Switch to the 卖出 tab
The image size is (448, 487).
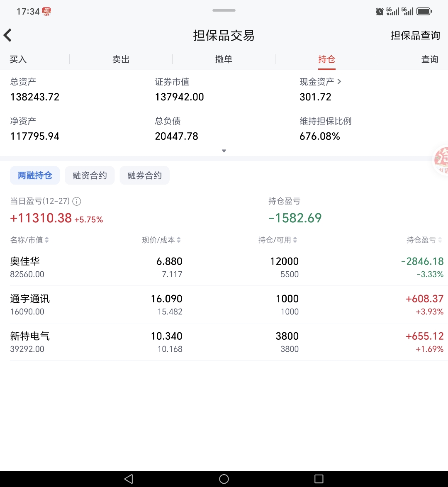(x=121, y=59)
